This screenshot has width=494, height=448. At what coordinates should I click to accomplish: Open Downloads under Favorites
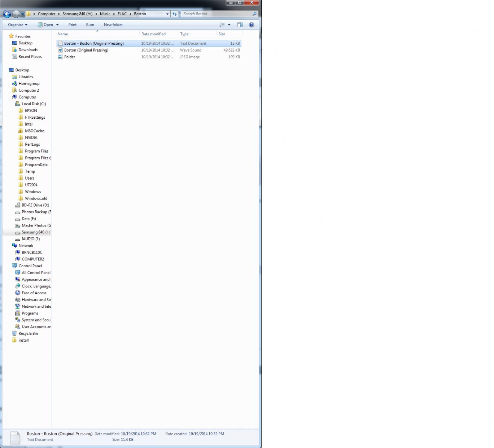(28, 50)
